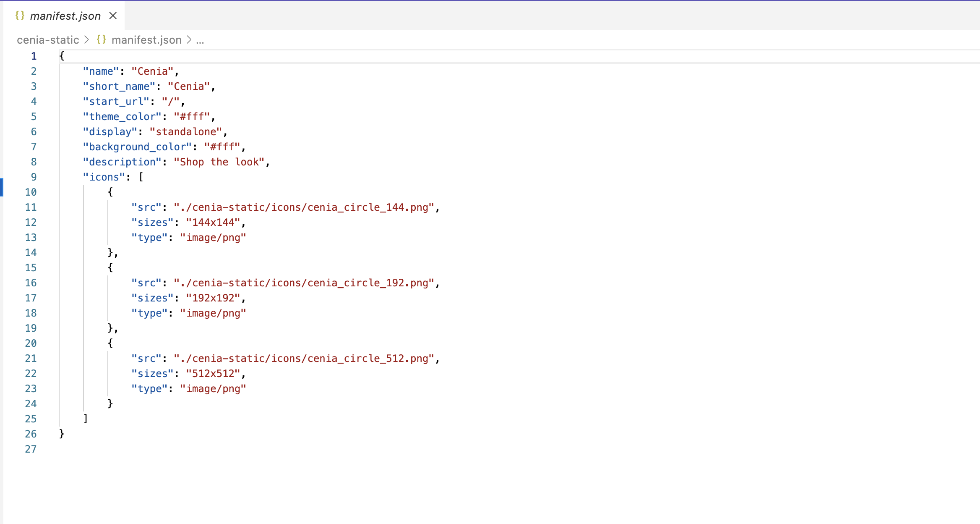Open cenia-static breadcrumb folder

pos(48,40)
